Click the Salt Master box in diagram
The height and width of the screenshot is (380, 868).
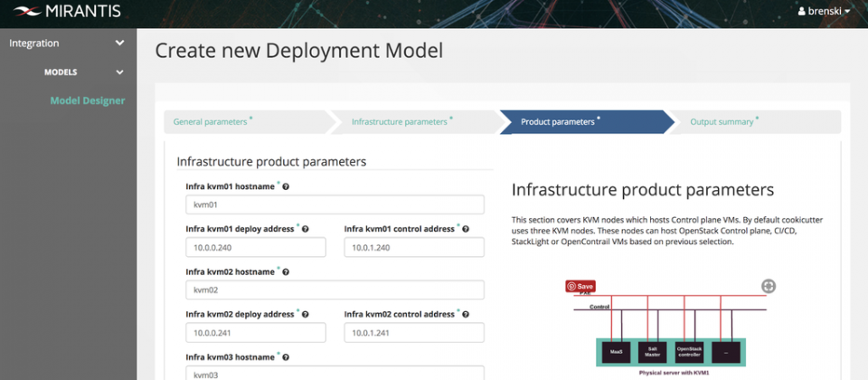653,352
